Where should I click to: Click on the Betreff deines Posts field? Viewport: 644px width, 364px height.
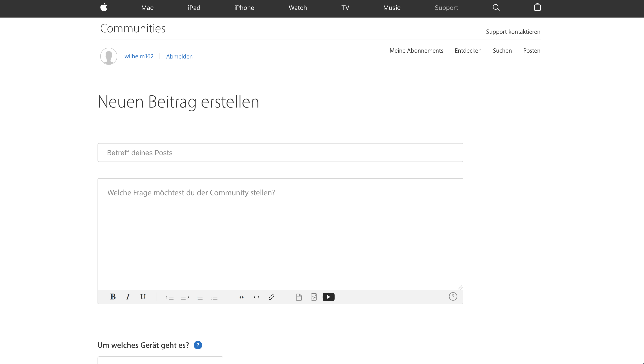click(280, 152)
